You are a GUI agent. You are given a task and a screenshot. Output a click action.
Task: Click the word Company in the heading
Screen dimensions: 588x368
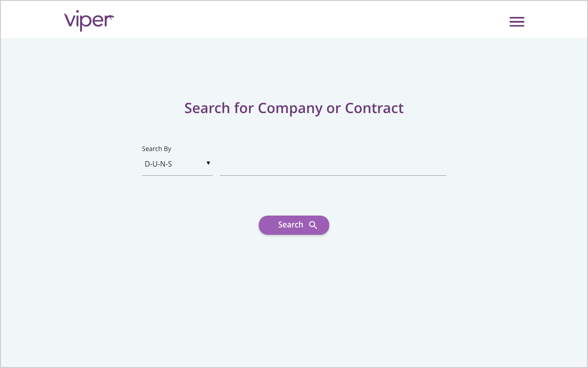290,108
